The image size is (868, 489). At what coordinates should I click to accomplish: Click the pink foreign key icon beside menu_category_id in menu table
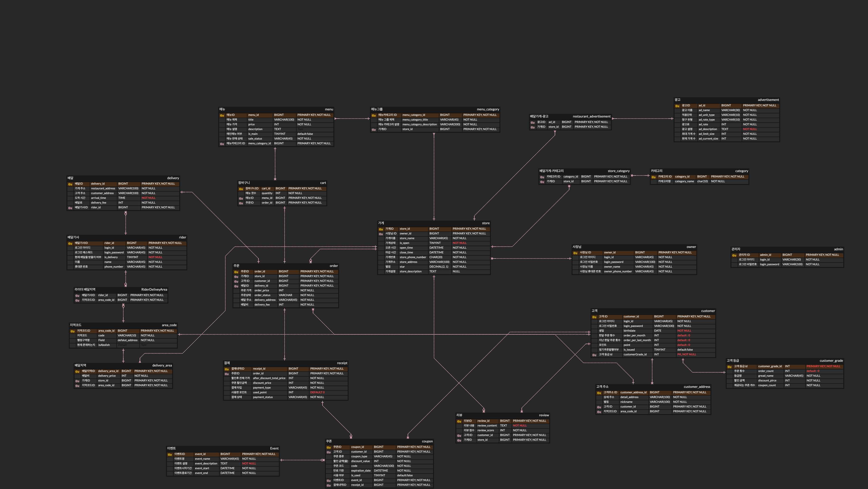click(x=222, y=144)
